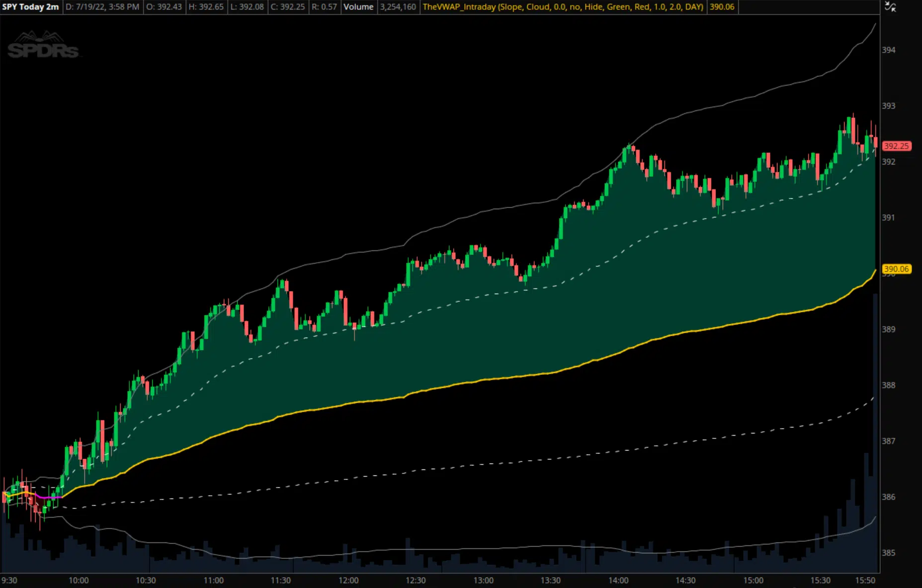
Task: Click the red 392.25 last-price bubble
Action: (x=897, y=146)
